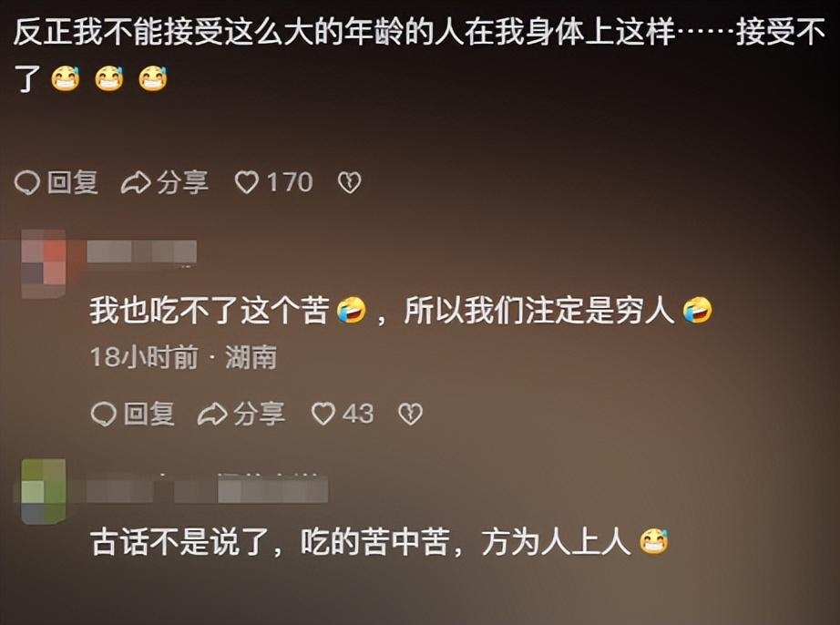Like the Hunan comment showing 43 likes
Image resolution: width=840 pixels, height=625 pixels.
click(323, 414)
